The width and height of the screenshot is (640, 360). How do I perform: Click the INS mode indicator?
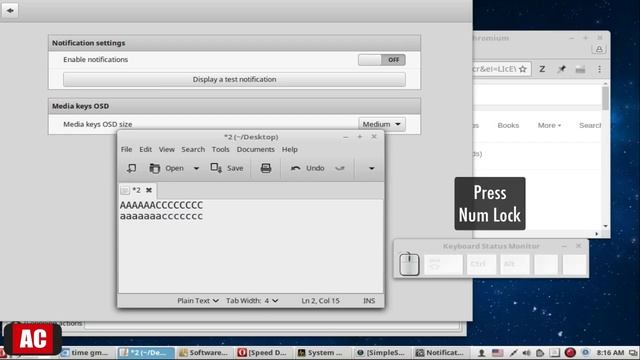(x=369, y=301)
